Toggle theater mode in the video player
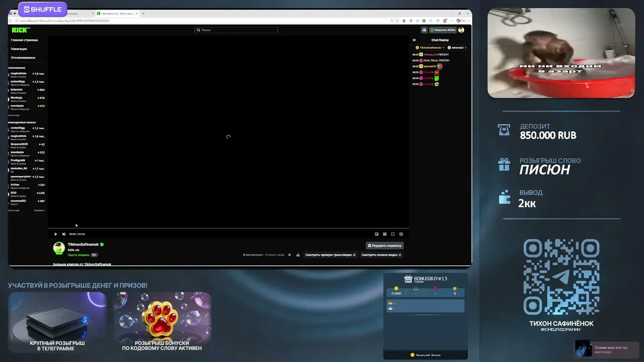The height and width of the screenshot is (362, 644). click(385, 234)
